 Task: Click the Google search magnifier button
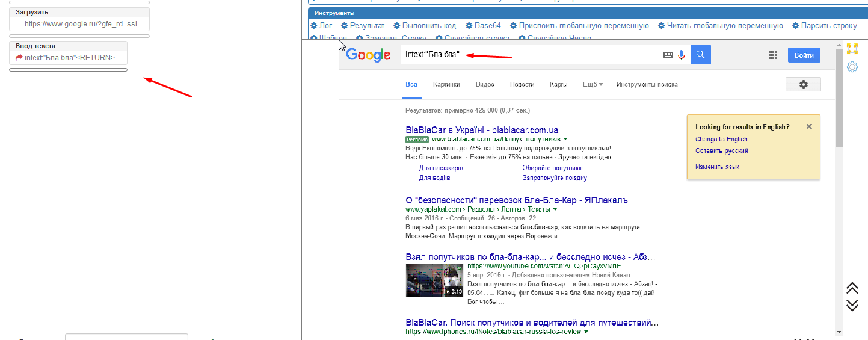click(x=701, y=55)
